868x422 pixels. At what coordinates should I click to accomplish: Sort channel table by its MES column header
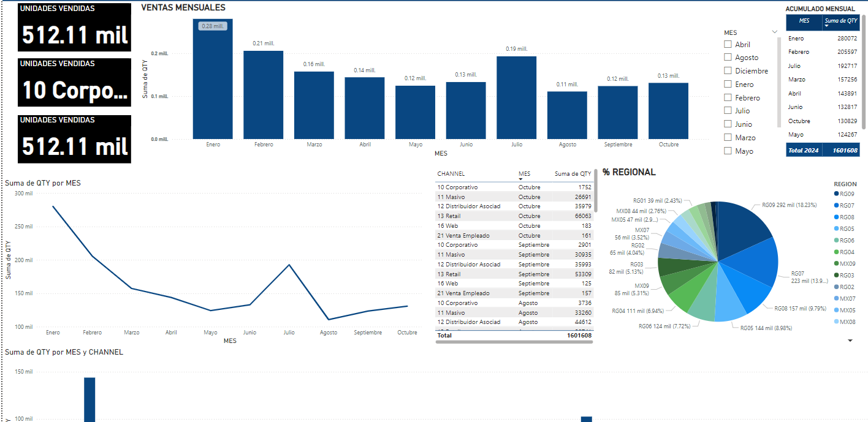coord(524,174)
